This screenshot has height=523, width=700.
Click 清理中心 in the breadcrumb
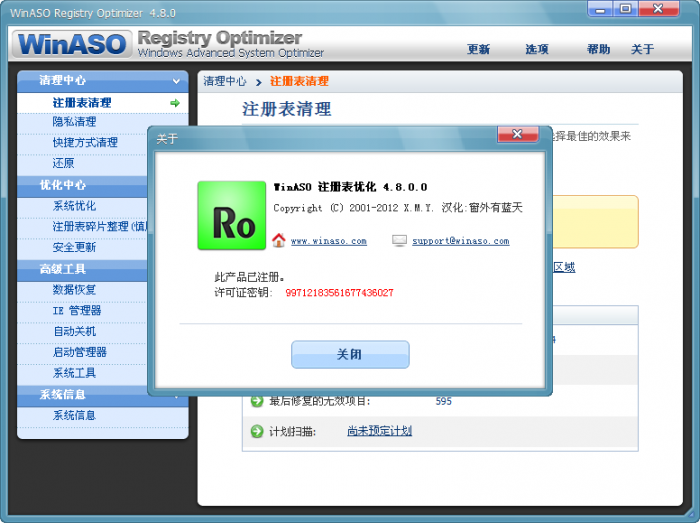click(x=225, y=81)
